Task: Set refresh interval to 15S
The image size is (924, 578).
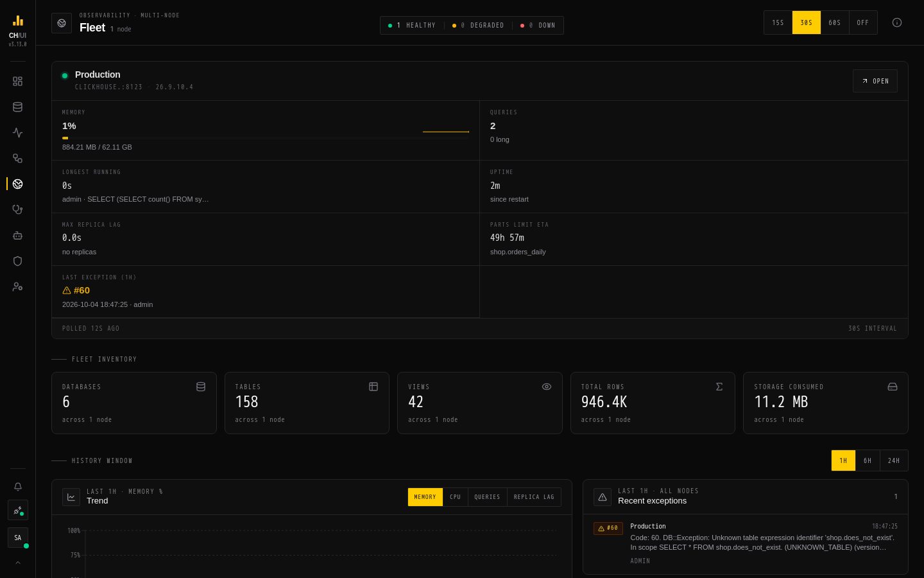Action: 778,22
